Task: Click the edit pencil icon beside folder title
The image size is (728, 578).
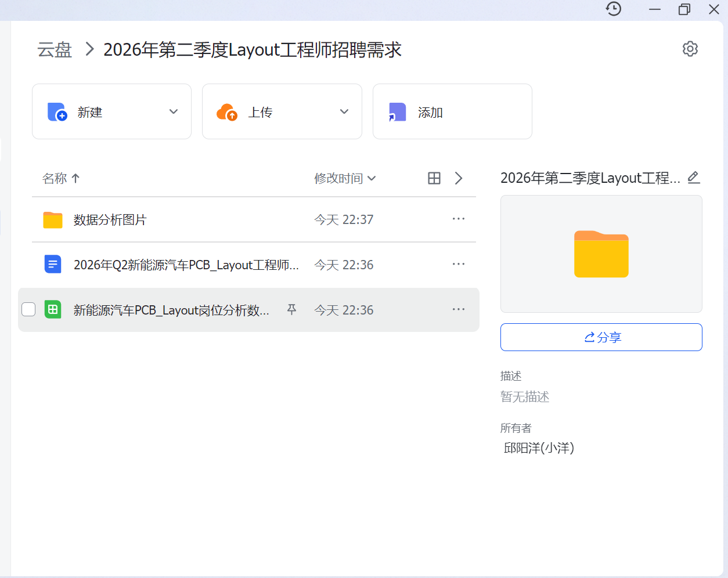Action: tap(694, 178)
